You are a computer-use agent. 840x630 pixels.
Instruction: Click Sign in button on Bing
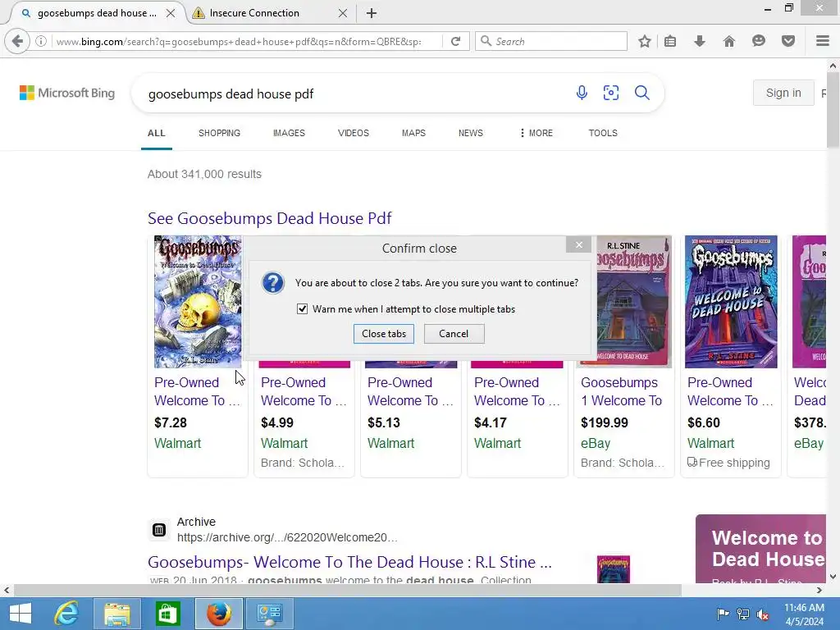(x=783, y=93)
